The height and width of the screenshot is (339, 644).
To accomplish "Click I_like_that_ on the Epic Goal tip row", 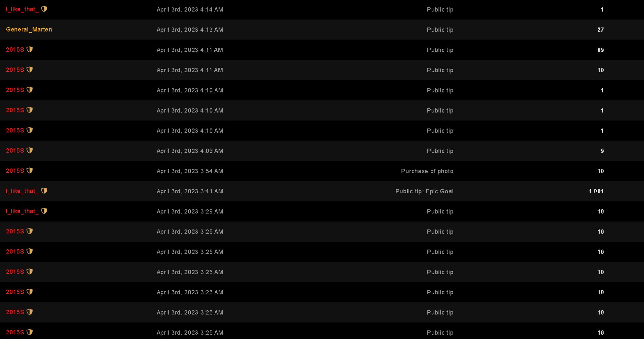I will coord(22,191).
